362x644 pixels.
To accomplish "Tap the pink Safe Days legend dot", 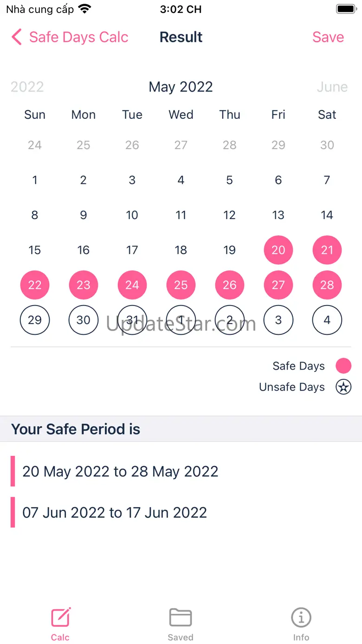I will pyautogui.click(x=343, y=366).
